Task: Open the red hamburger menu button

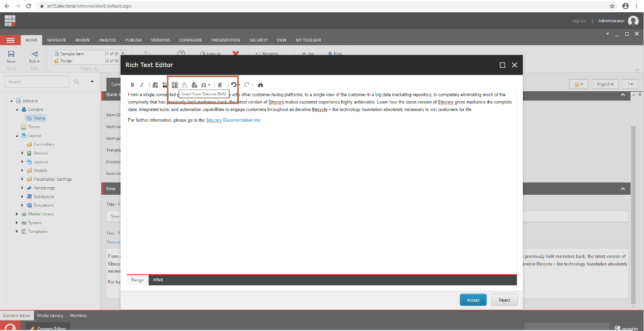Action: coord(11,40)
